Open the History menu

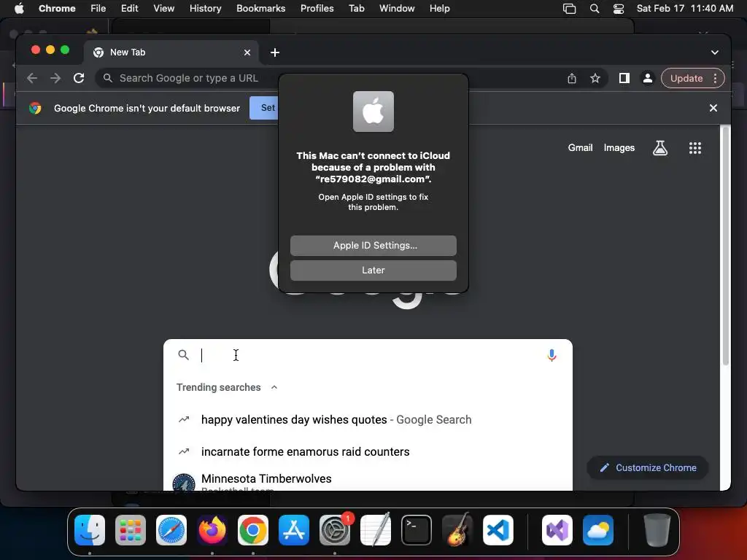point(205,8)
